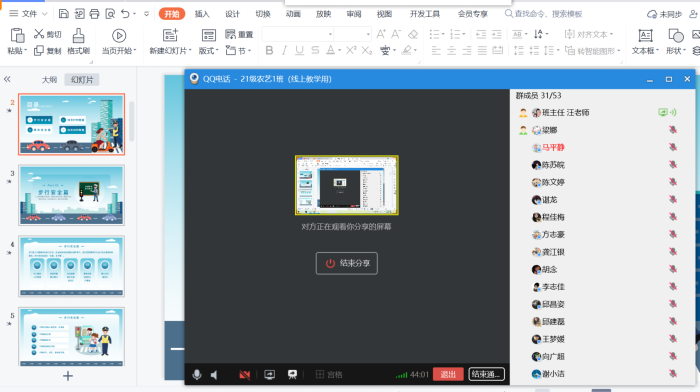Click the slide panel scrollbar
The width and height of the screenshot is (700, 392).
pyautogui.click(x=132, y=121)
